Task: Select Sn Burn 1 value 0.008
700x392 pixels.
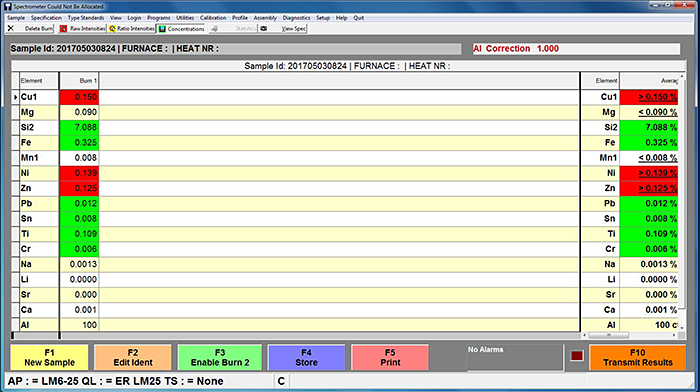Action: [x=79, y=218]
